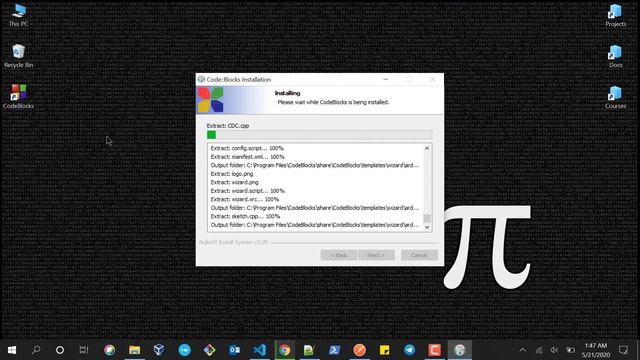Open the Outlook icon in the taskbar
The height and width of the screenshot is (360, 640).
coord(234,350)
